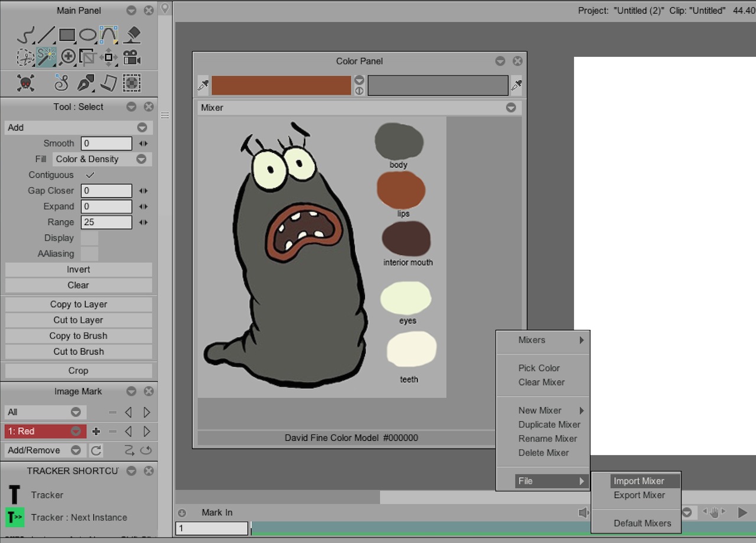This screenshot has width=756, height=543.
Task: Select the magic wand selection tool
Action: click(x=46, y=57)
